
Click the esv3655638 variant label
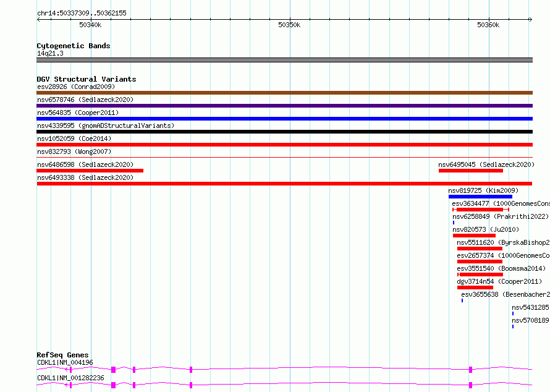pyautogui.click(x=506, y=294)
